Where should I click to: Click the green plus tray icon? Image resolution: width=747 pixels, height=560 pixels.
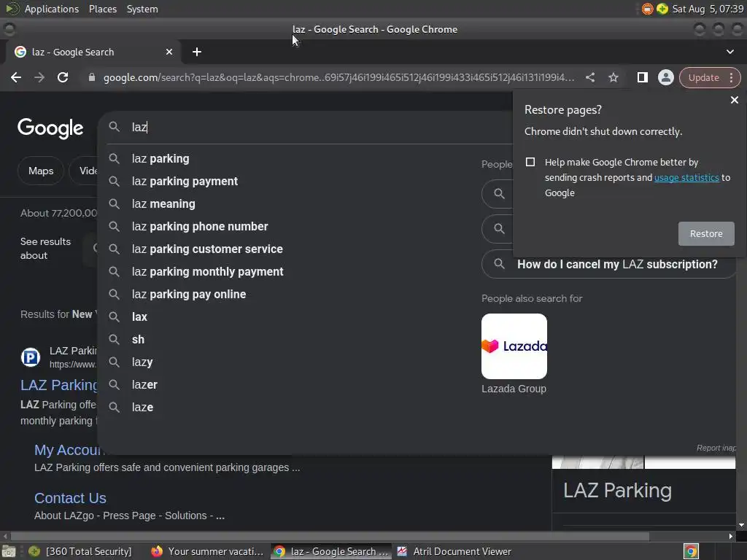[x=662, y=9]
